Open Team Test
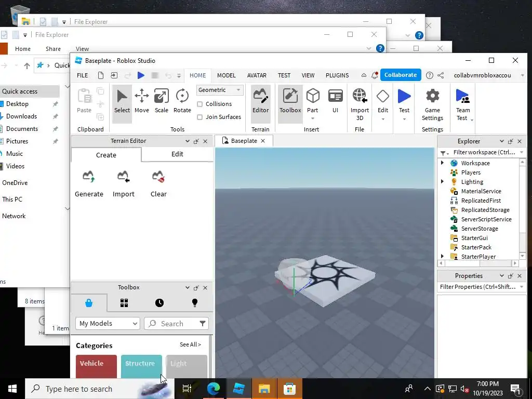 click(463, 103)
